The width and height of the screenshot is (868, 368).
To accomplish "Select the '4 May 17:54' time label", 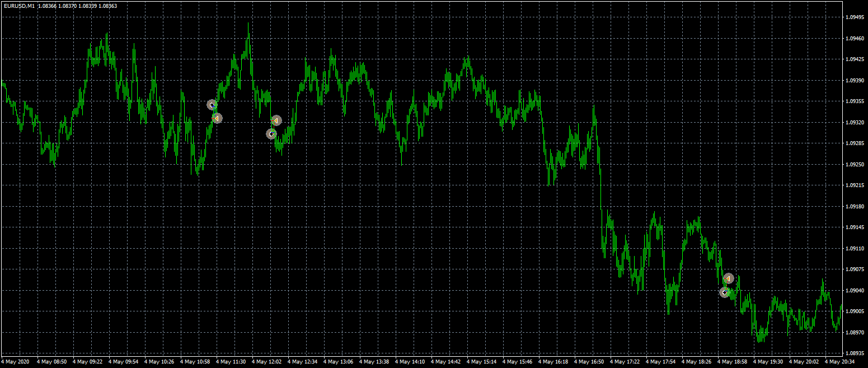I will click(x=661, y=362).
